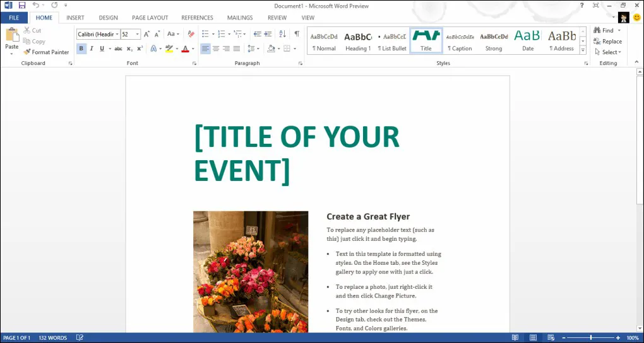This screenshot has width=644, height=343.
Task: Toggle Italic formatting
Action: 92,49
